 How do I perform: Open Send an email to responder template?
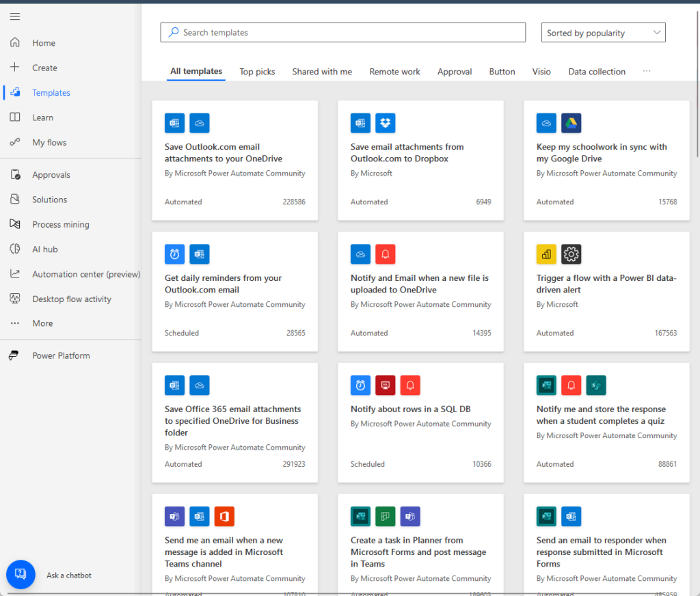tap(606, 545)
